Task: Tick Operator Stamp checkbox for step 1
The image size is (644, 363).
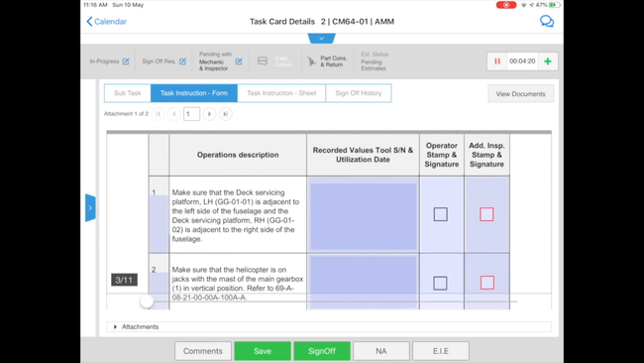Action: [x=440, y=214]
